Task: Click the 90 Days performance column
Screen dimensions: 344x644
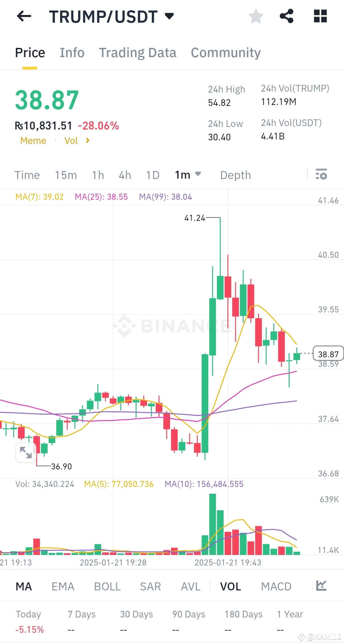Action: [189, 622]
